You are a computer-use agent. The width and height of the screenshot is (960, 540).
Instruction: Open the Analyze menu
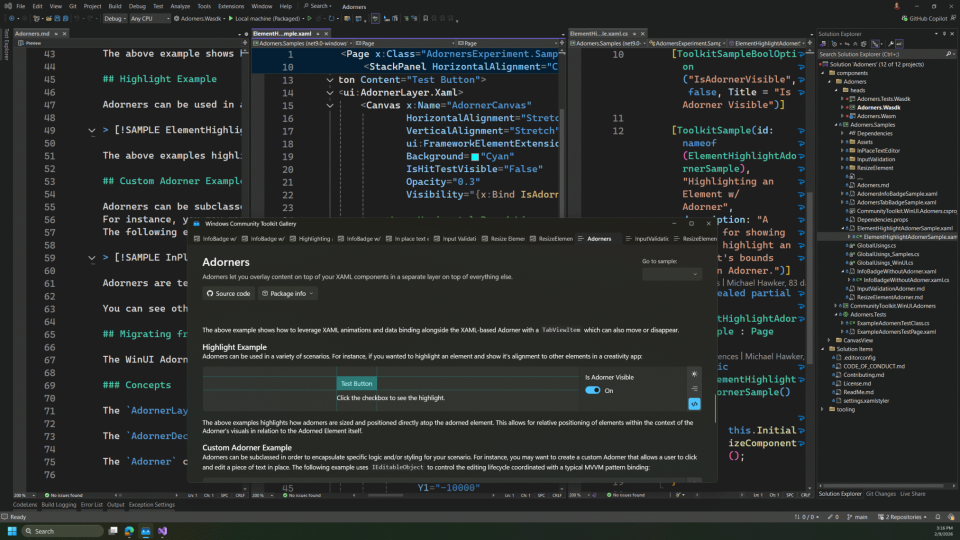180,6
